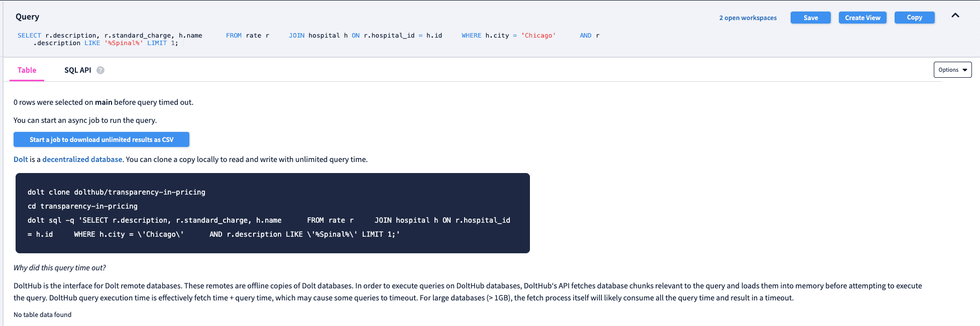
Task: Collapse the query editor with chevron icon
Action: tap(955, 16)
